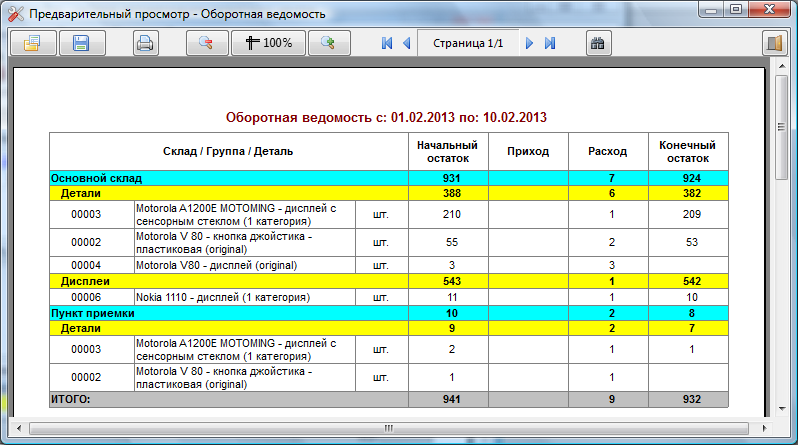
Task: Click the vertical scrollbar thumb
Action: tap(782, 127)
